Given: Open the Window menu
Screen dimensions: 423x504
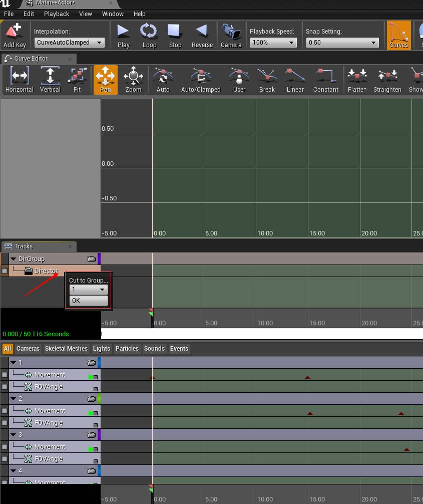Looking at the screenshot, I should point(113,14).
